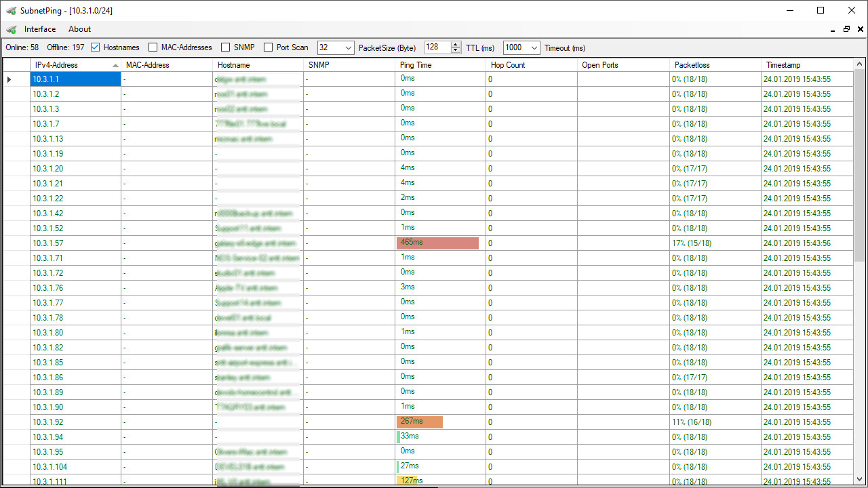
Task: Click the SubnetPing icon in the title bar
Action: [11, 10]
